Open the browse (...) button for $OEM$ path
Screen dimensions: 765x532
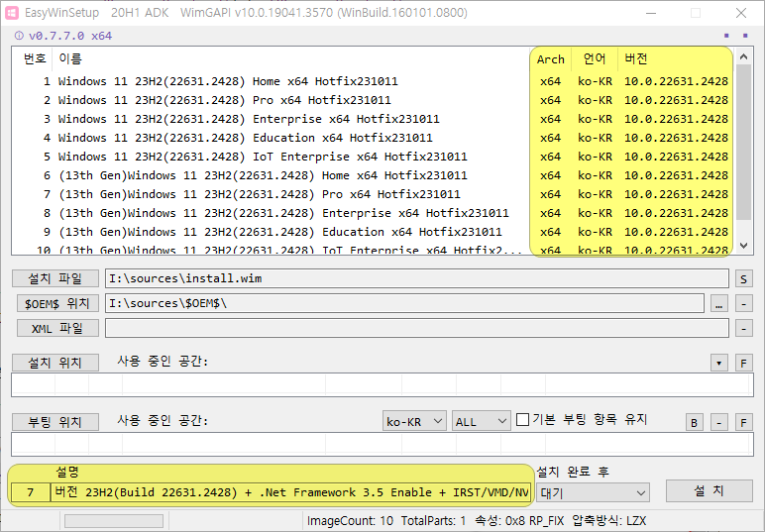719,304
